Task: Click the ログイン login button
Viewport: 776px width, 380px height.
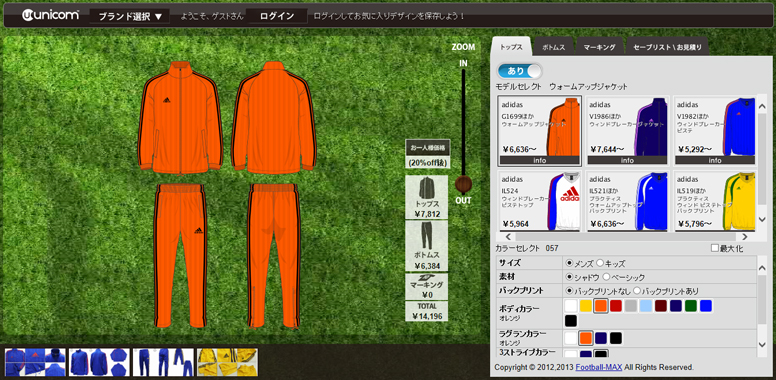Action: 277,16
